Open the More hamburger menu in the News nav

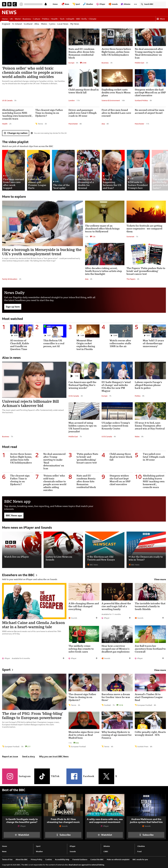tap(161, 19)
